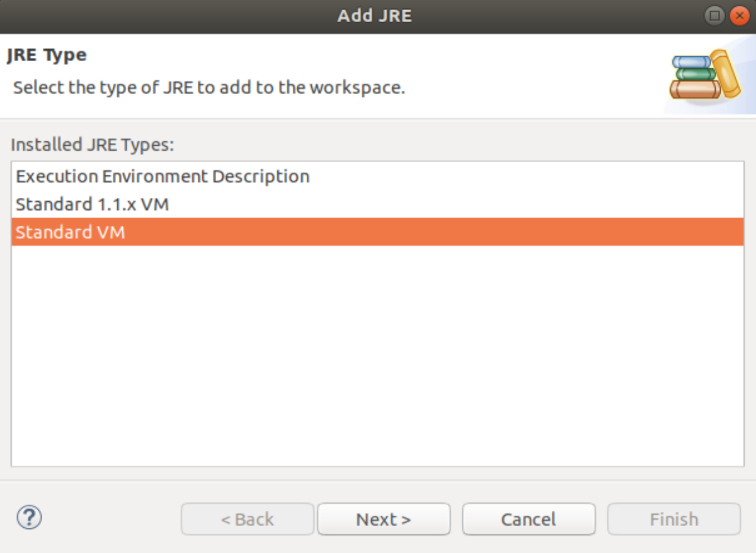Click empty space in the JRE types list
This screenshot has height=553, width=756.
coord(377,356)
